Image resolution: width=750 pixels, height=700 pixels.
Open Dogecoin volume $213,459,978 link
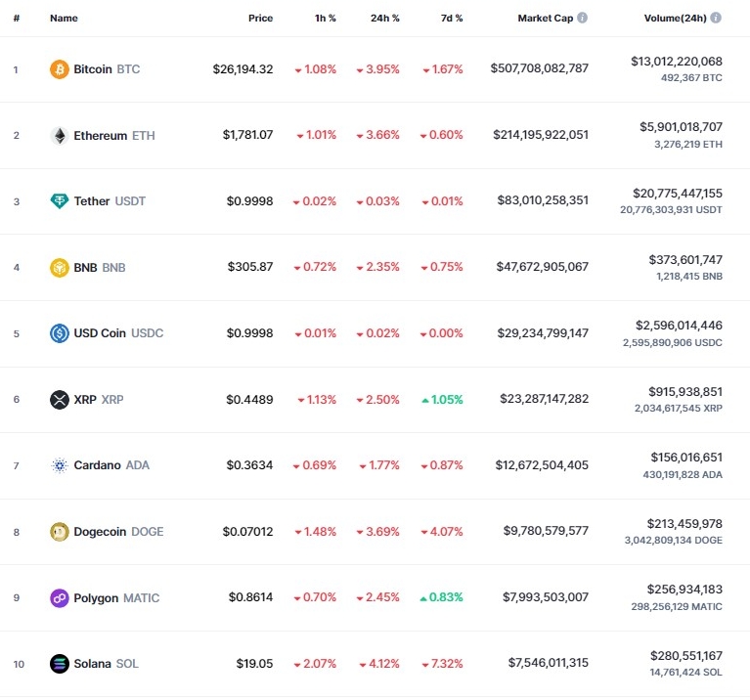684,524
